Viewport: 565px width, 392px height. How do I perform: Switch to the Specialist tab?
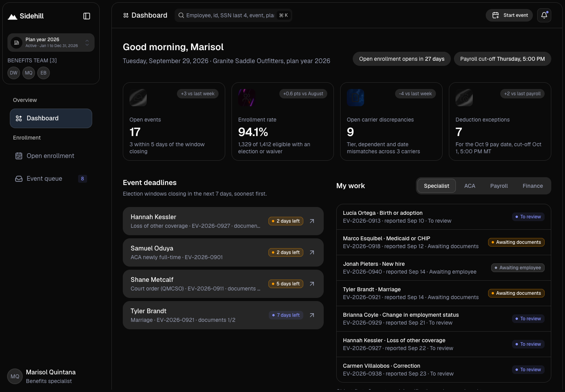(436, 186)
